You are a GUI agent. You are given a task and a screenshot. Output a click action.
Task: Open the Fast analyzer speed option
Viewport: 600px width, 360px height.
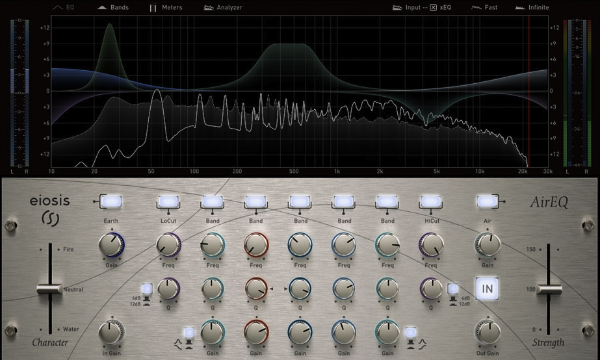(484, 7)
